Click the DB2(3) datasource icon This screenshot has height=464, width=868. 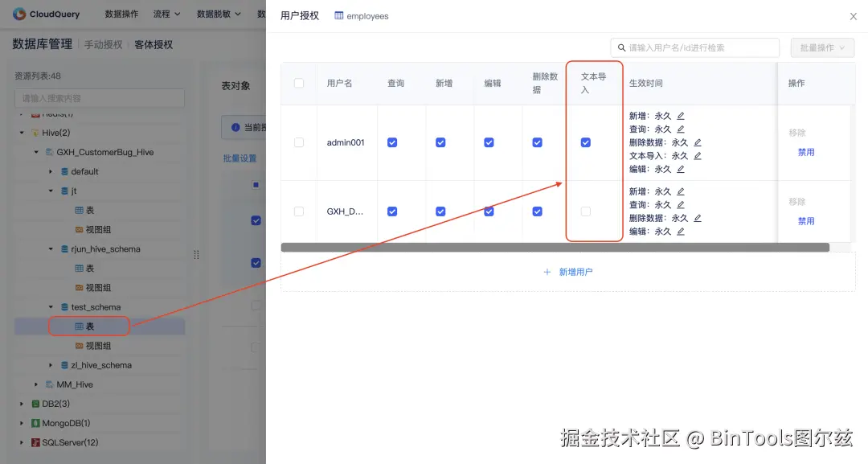35,404
